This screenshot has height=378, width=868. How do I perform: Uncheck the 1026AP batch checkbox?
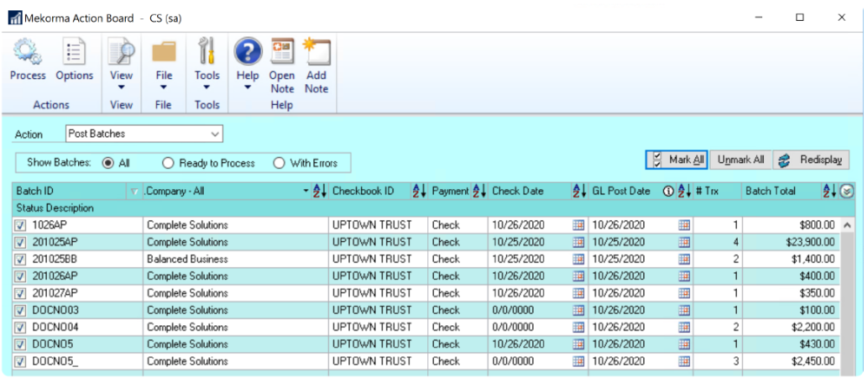[x=21, y=225]
